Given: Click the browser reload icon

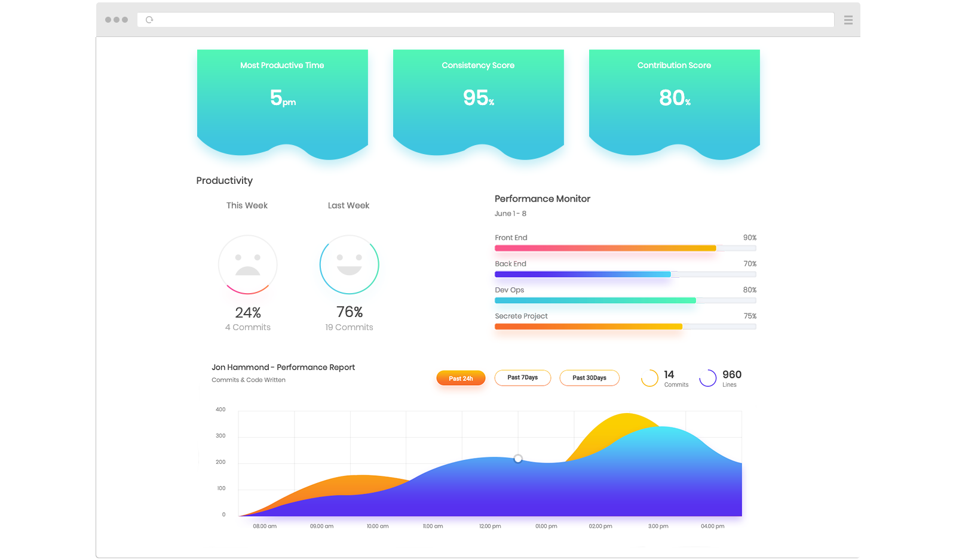Looking at the screenshot, I should click(149, 19).
